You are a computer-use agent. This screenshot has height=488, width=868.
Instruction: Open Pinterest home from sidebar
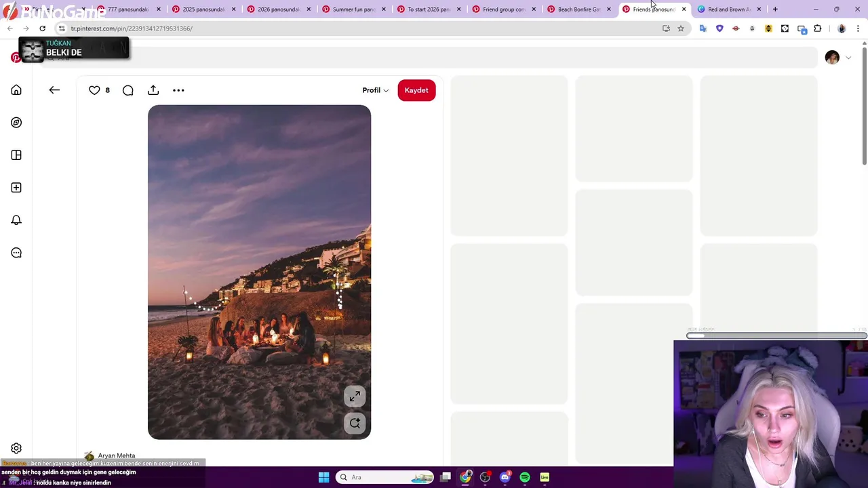coord(16,90)
